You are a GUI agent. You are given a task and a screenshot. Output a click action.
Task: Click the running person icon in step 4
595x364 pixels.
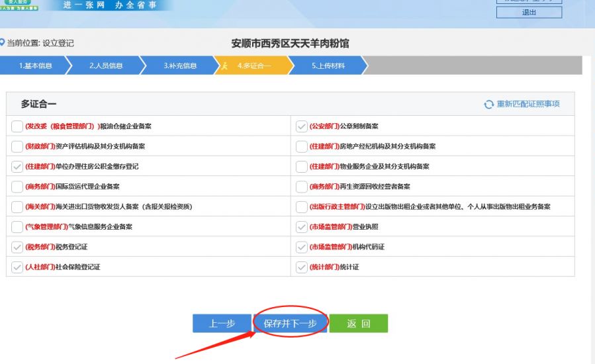pos(224,66)
